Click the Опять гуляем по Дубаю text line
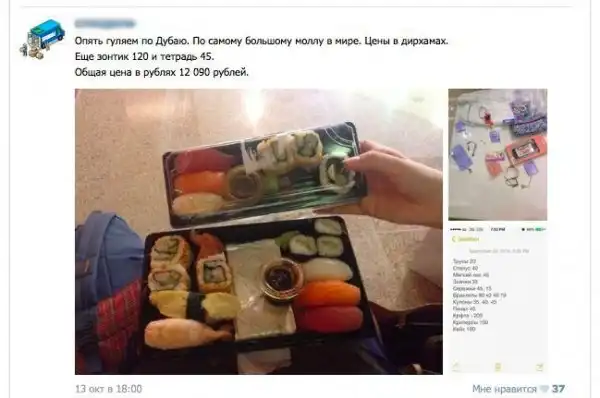 [x=261, y=41]
